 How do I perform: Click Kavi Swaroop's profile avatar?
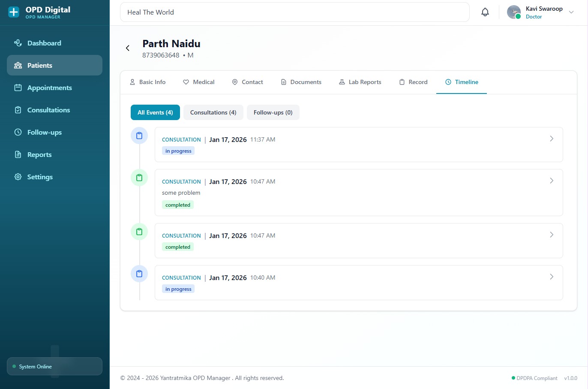click(513, 12)
